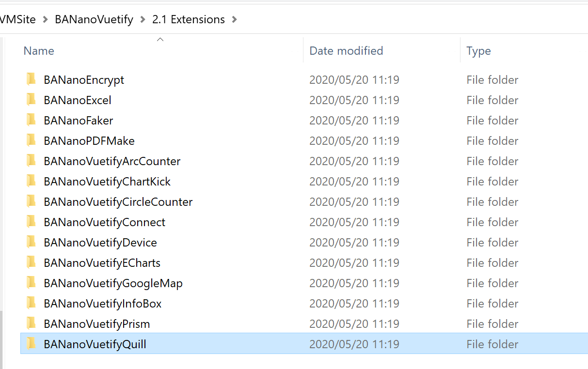Sort by the Type column header
The image size is (588, 369).
coord(478,51)
